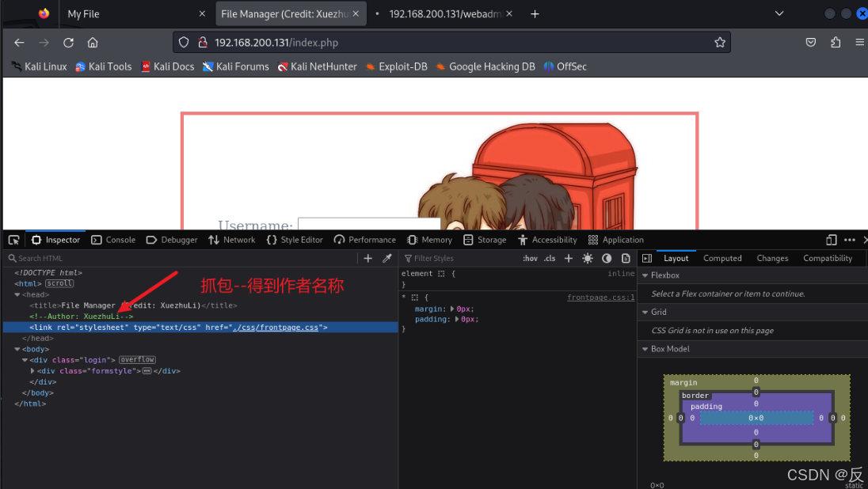
Task: Open the tracking protection shield icon
Action: point(184,43)
